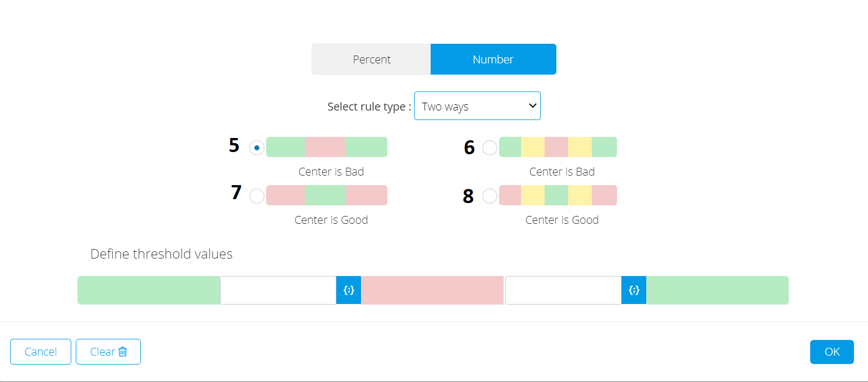This screenshot has height=382, width=868.
Task: Confirm with the OK button
Action: point(832,352)
